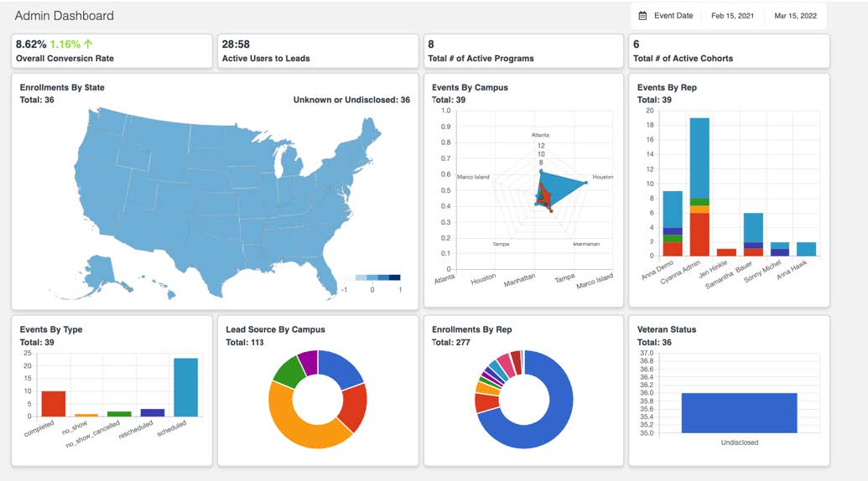
Task: Click the Event Date filter label
Action: tap(673, 16)
